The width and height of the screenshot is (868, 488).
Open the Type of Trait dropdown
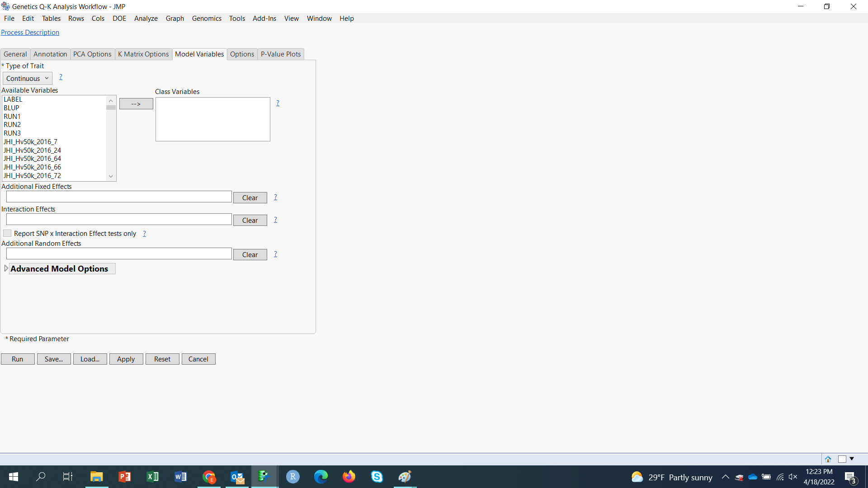point(27,79)
